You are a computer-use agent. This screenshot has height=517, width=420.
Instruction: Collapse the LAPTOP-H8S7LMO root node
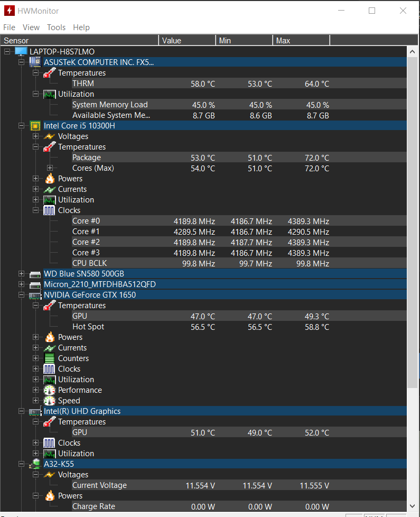pyautogui.click(x=7, y=51)
